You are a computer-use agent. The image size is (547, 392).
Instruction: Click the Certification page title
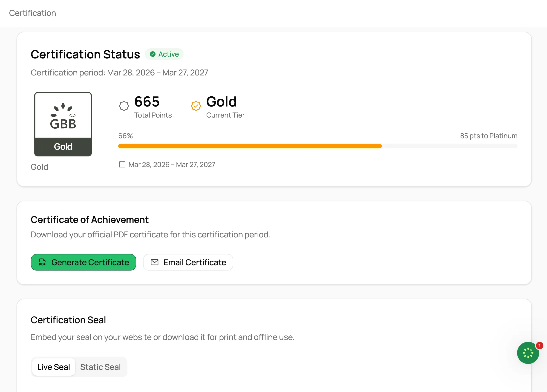pyautogui.click(x=33, y=13)
